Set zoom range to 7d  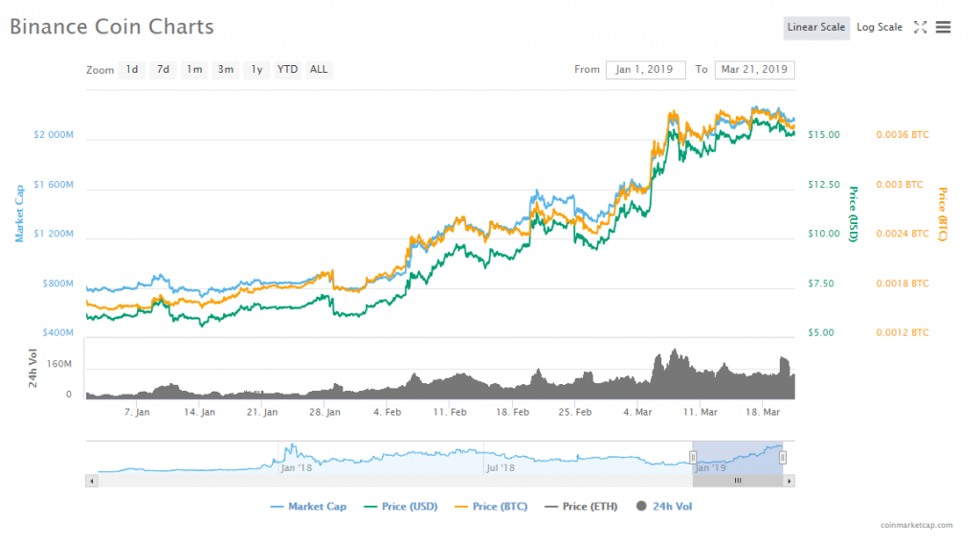pyautogui.click(x=163, y=70)
